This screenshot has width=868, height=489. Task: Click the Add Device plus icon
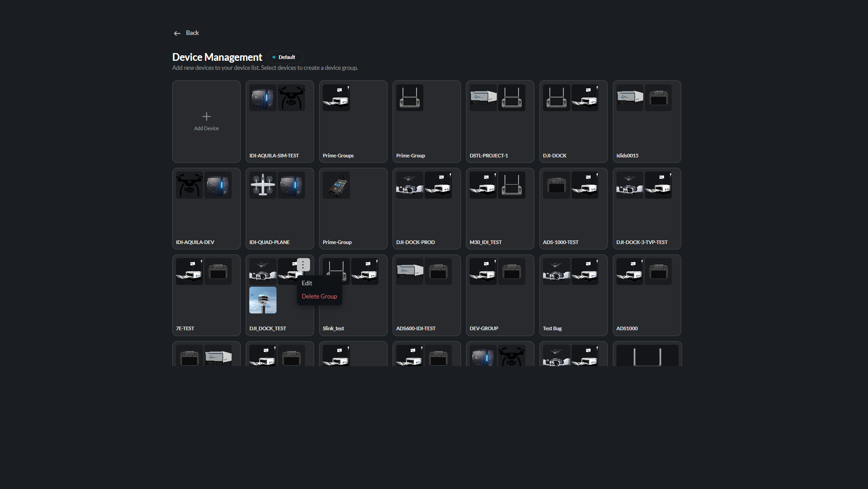206,117
